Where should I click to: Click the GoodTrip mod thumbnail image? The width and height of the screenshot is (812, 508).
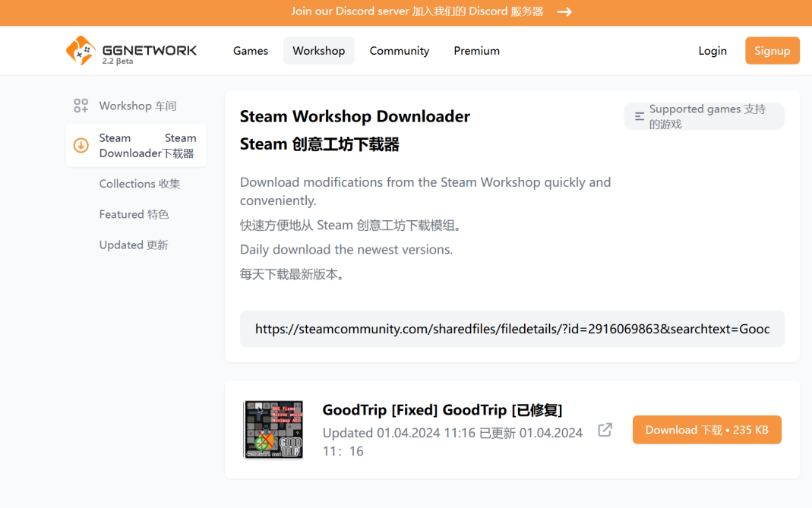click(273, 430)
